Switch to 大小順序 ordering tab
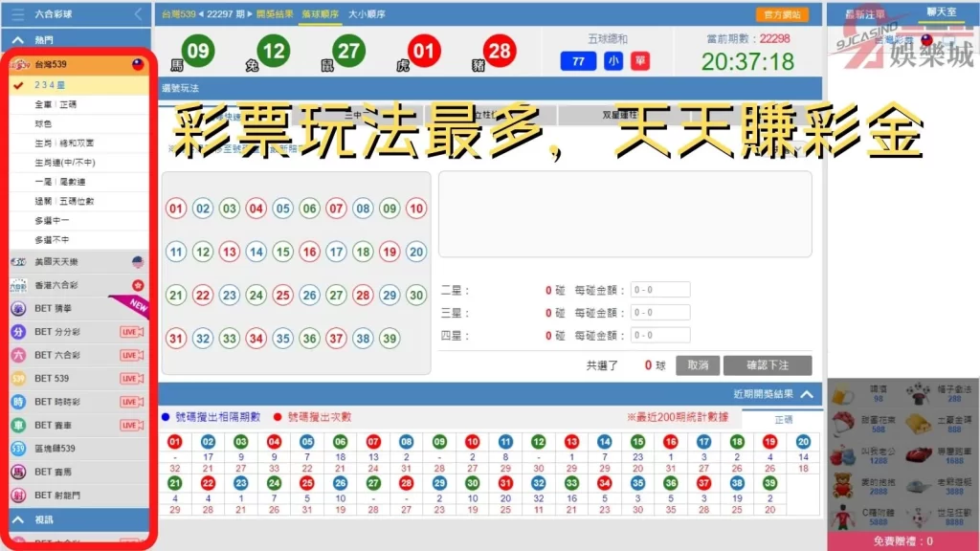The height and width of the screenshot is (551, 980). [x=368, y=14]
